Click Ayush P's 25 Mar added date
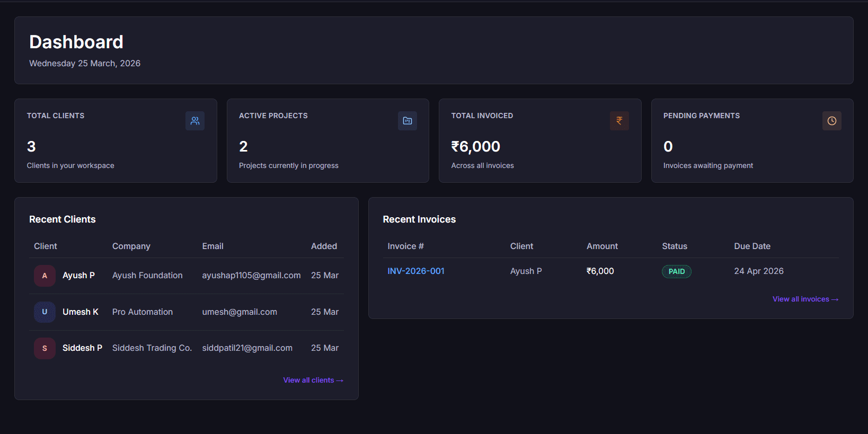868x434 pixels. (325, 276)
